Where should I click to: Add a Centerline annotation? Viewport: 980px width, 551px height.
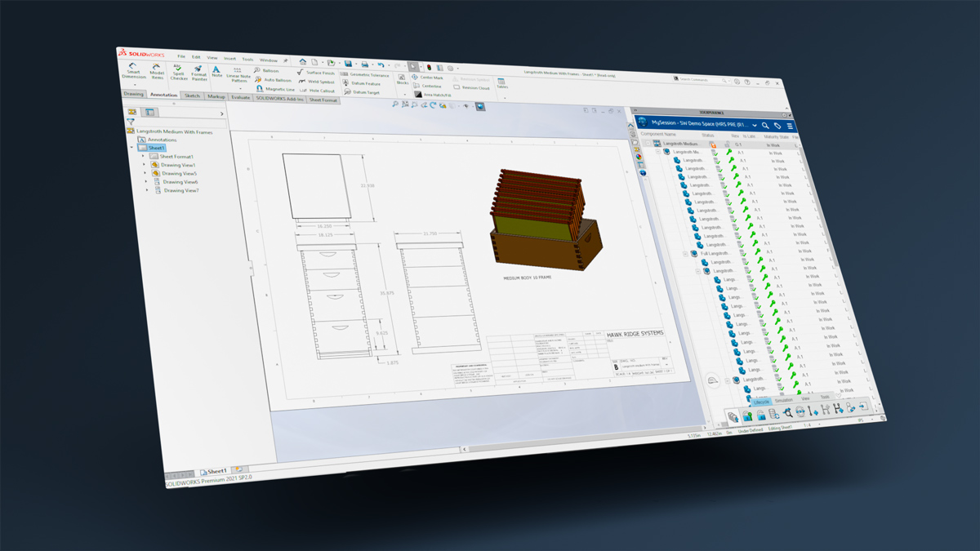pos(427,86)
